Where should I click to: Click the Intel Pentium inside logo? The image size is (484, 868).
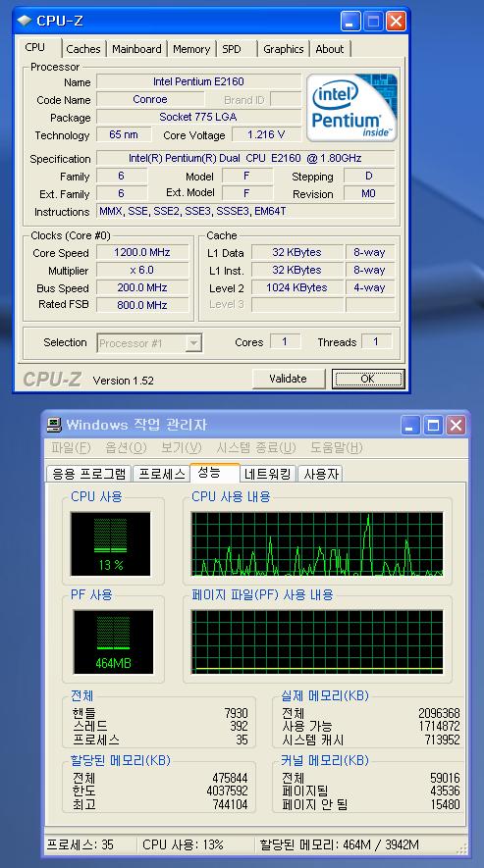351,107
